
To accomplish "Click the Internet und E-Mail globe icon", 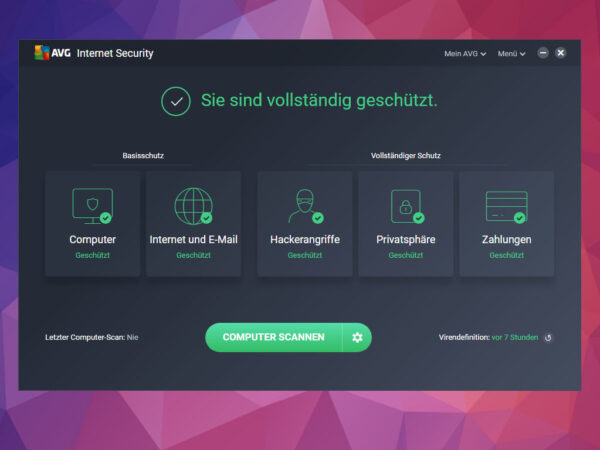I will click(x=194, y=206).
